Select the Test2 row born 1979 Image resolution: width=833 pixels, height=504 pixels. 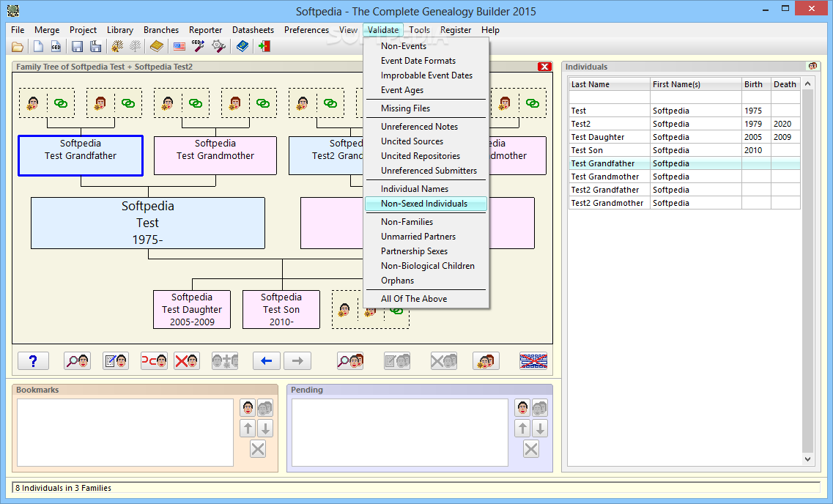684,124
